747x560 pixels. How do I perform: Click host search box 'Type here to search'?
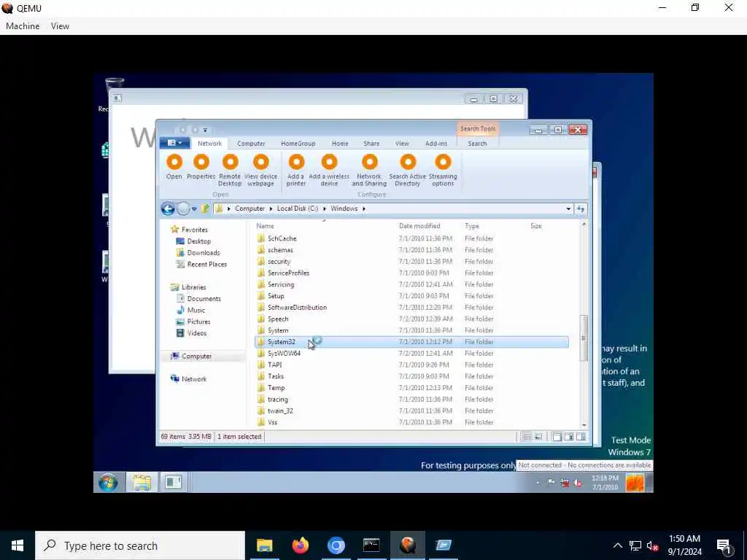(140, 545)
